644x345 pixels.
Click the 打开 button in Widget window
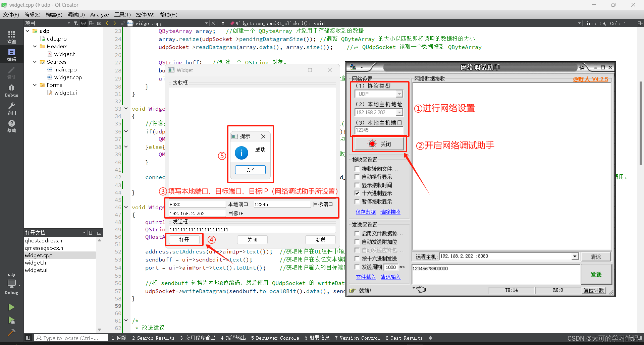(184, 240)
